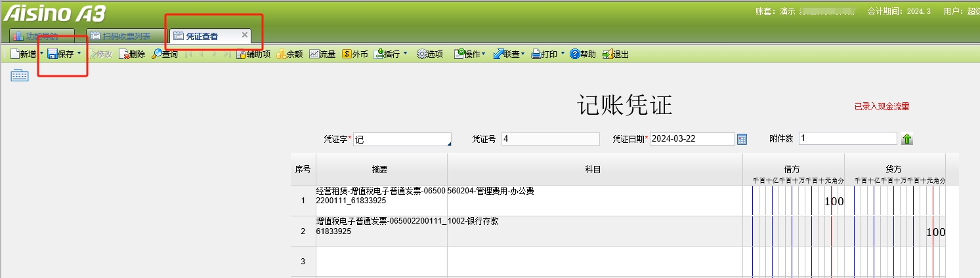Show 余额 (Balance) info
This screenshot has height=278, width=980.
tap(289, 54)
